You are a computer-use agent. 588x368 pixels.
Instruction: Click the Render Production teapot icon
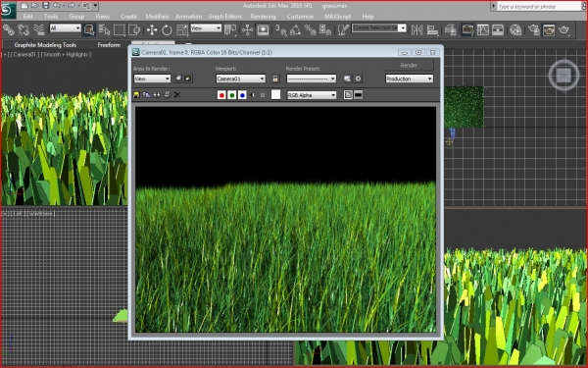click(564, 29)
